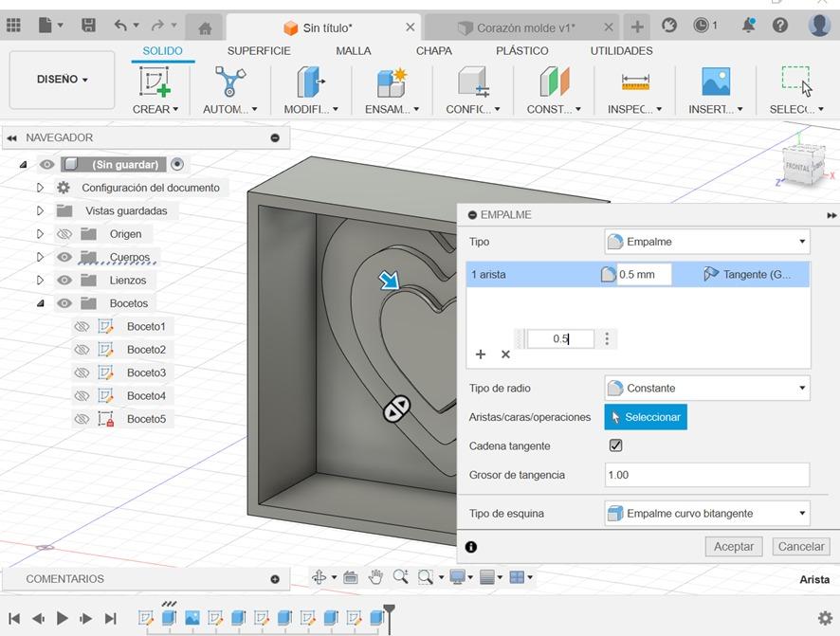
Task: Click the Grosor de tangencia field
Action: click(706, 475)
